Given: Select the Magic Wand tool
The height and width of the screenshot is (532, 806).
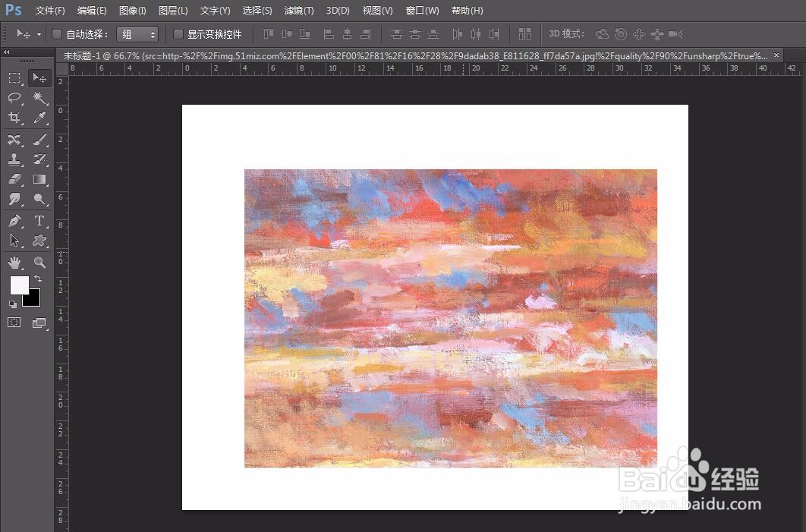Looking at the screenshot, I should (39, 98).
